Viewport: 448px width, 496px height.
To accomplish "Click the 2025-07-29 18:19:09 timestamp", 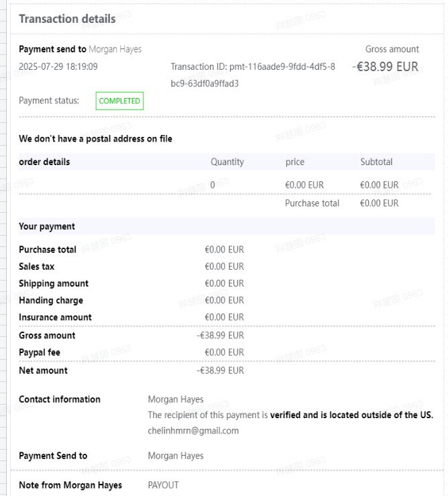I will click(x=58, y=66).
